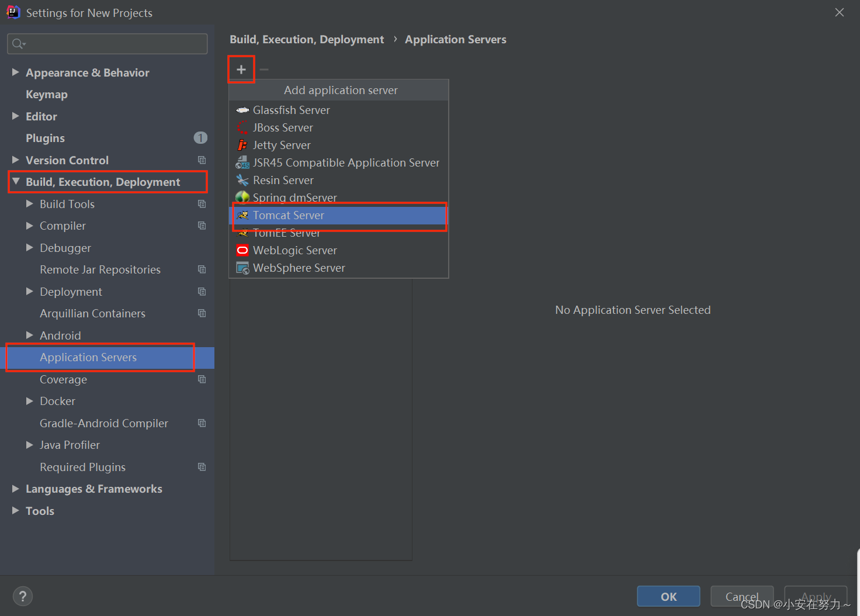Select TomEE Server entry
860x616 pixels.
[x=339, y=233]
